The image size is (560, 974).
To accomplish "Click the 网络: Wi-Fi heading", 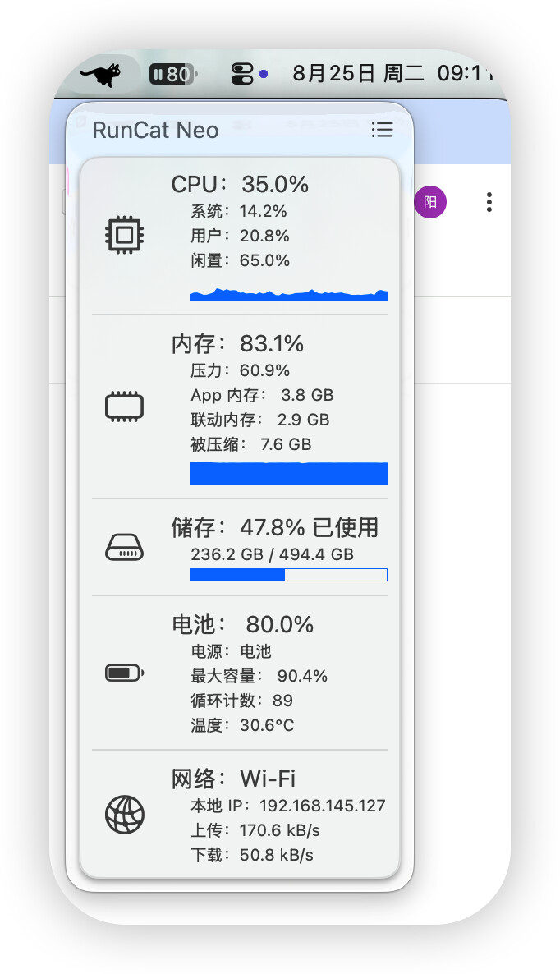I will click(x=233, y=779).
